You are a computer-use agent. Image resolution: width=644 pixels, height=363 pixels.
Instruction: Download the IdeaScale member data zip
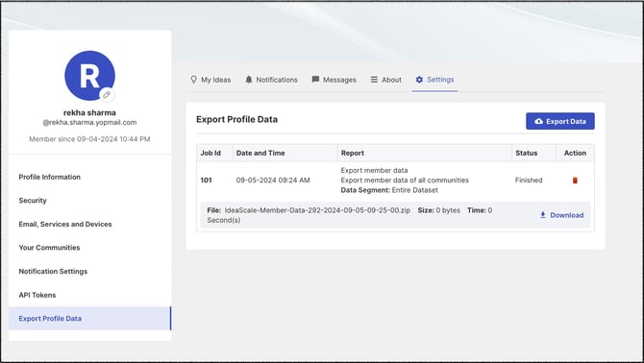[x=562, y=215]
